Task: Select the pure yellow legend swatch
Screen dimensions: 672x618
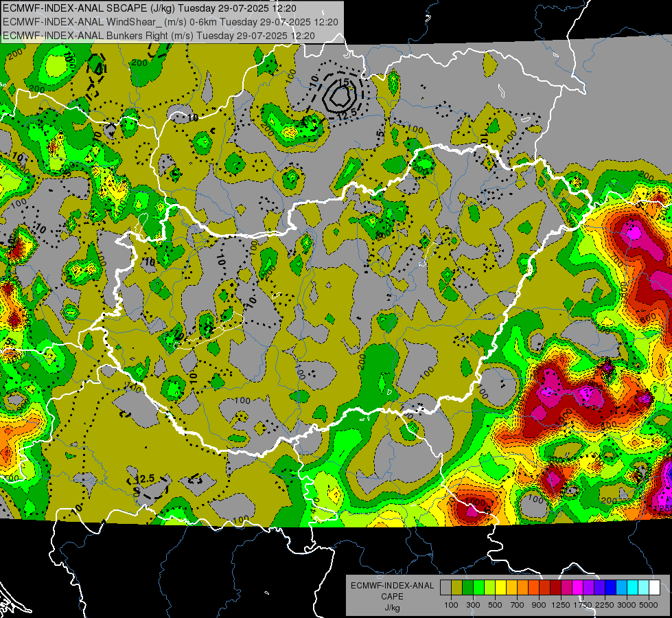Action: pos(500,588)
